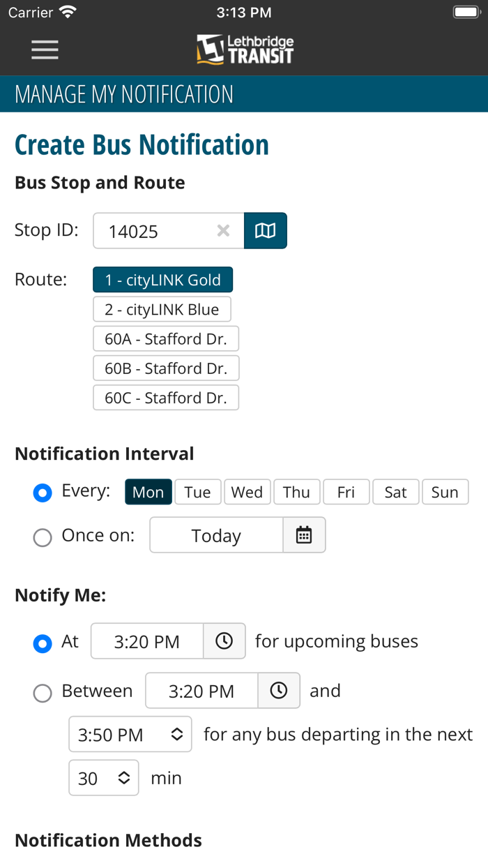This screenshot has height=868, width=488.
Task: Open the clock picker for the 'Between' time
Action: pyautogui.click(x=279, y=691)
